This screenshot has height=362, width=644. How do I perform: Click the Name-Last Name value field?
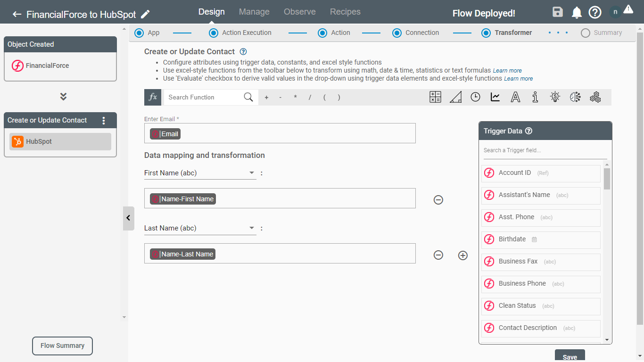coord(280,254)
